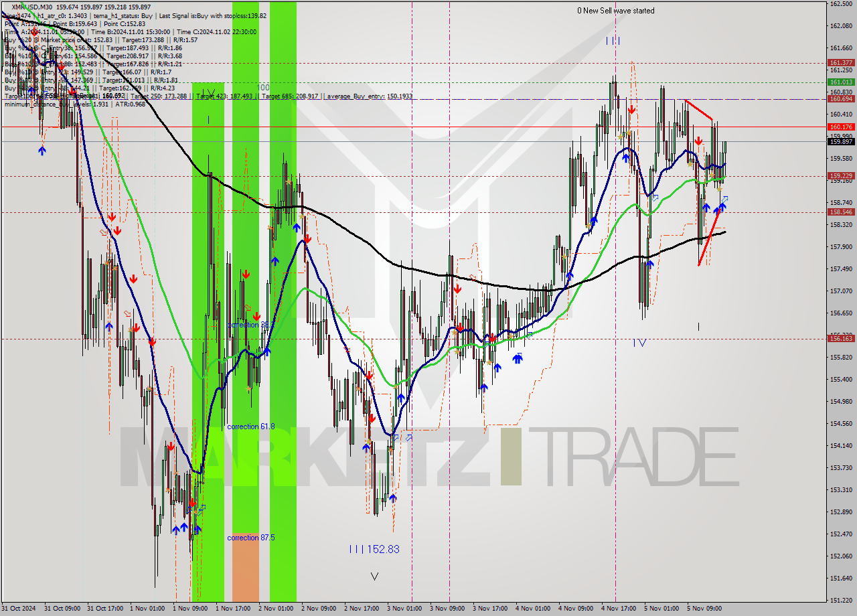Click the red 160.694 price level tag
The width and height of the screenshot is (857, 616).
[x=841, y=98]
